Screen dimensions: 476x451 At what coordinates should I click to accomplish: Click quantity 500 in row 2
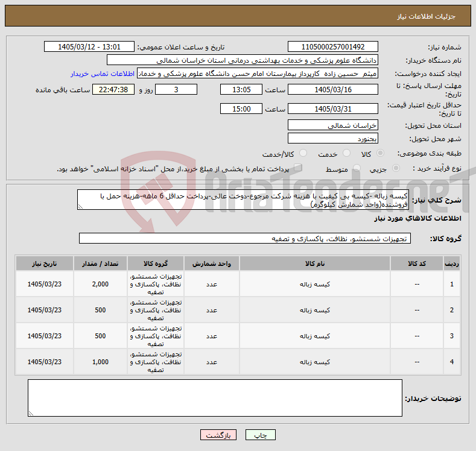(100, 310)
